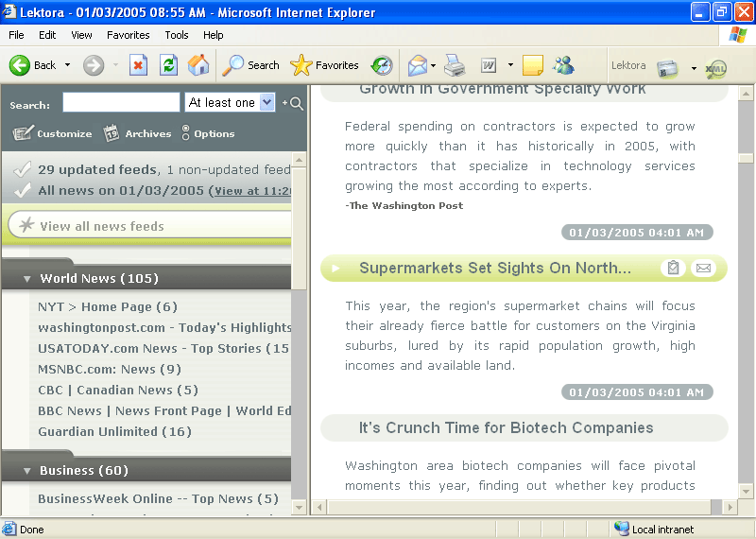This screenshot has width=756, height=539.
Task: Open the Favorites menu
Action: click(129, 35)
